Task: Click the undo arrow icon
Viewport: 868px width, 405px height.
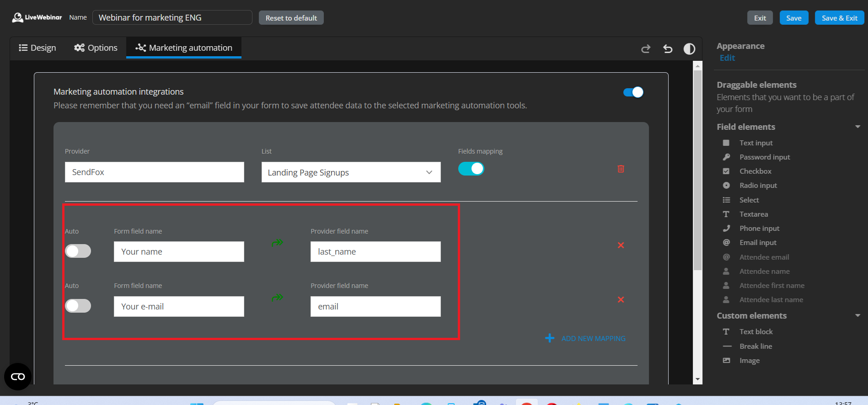Action: (668, 48)
